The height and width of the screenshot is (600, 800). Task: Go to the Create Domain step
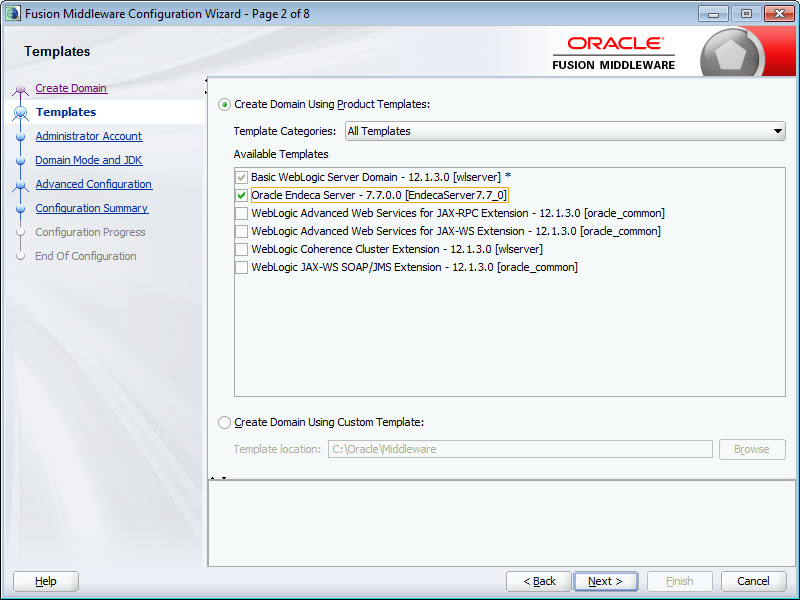(71, 88)
